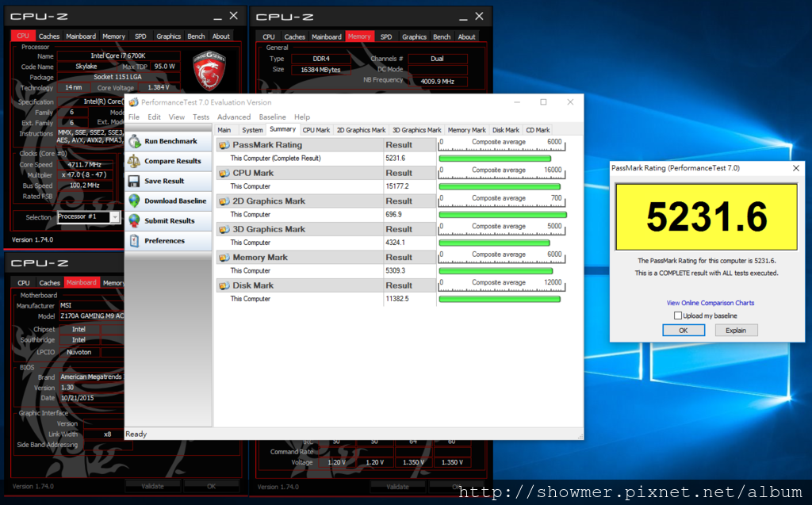The height and width of the screenshot is (505, 812).
Task: Click the CPU Mark green result bar
Action: 500,186
